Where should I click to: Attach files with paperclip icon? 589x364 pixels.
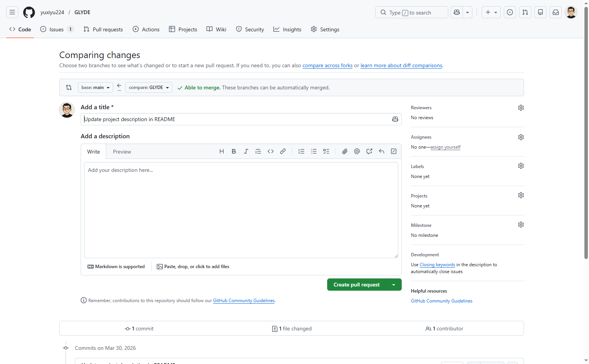tap(345, 151)
